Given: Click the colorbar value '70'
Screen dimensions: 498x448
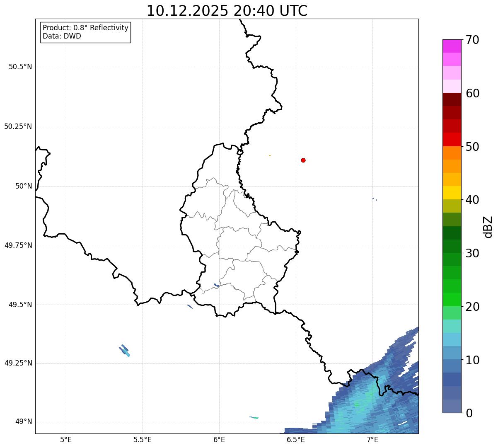Looking at the screenshot, I should (472, 40).
